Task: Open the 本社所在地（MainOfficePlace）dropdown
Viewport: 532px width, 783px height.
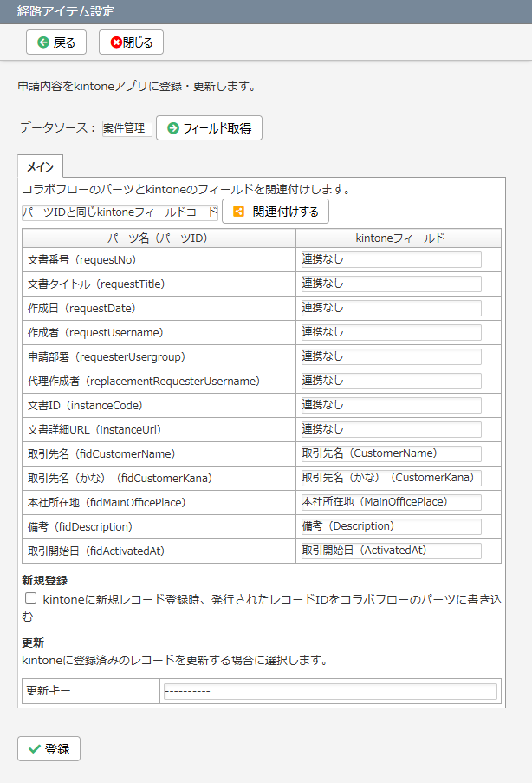Action: [392, 502]
